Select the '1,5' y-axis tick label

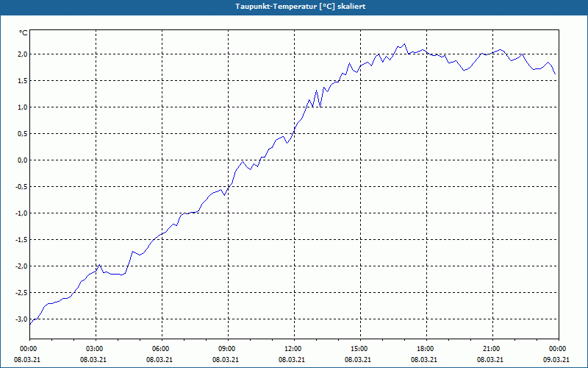(x=23, y=81)
